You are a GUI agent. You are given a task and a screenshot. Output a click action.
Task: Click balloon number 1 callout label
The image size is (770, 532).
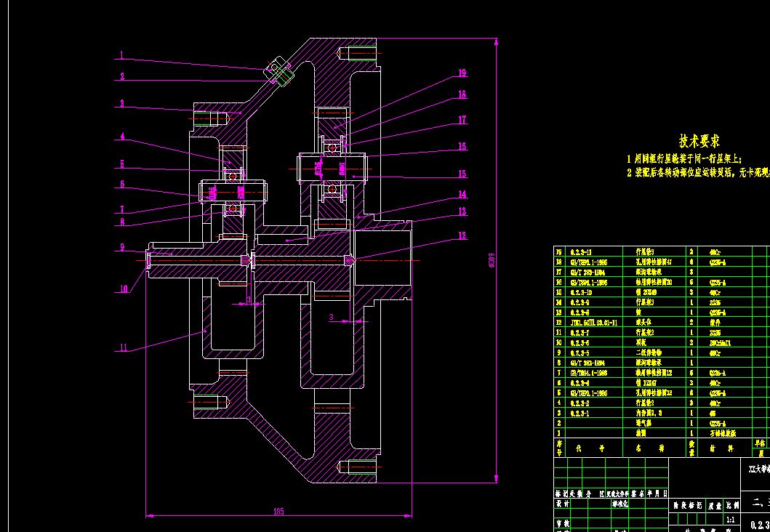tap(122, 55)
